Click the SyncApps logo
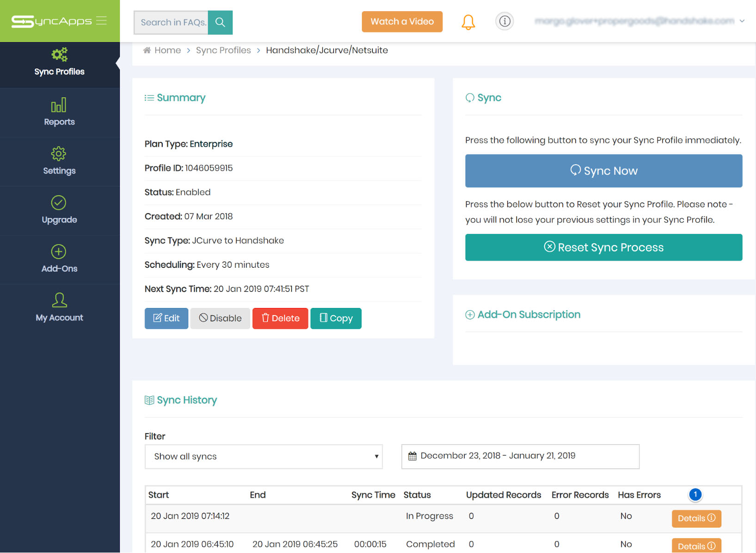This screenshot has height=553, width=756. tap(51, 21)
